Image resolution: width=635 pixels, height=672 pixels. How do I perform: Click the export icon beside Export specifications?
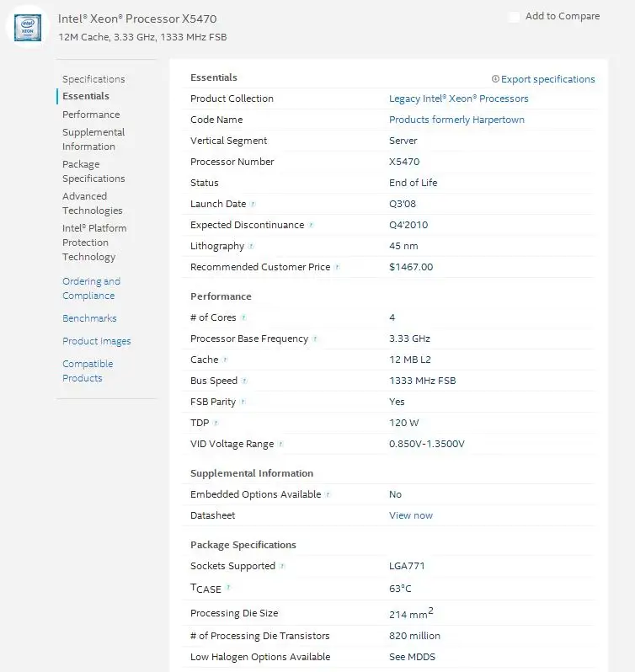(x=495, y=79)
